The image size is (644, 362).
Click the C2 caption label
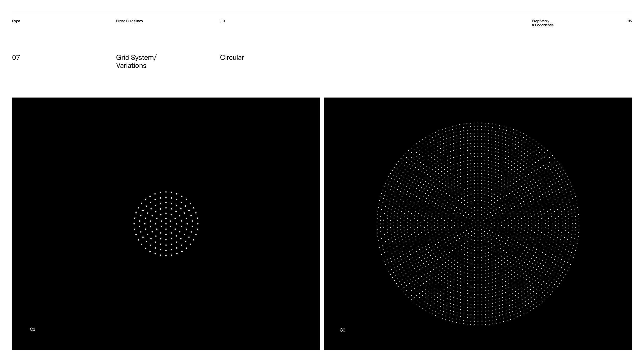(x=342, y=330)
